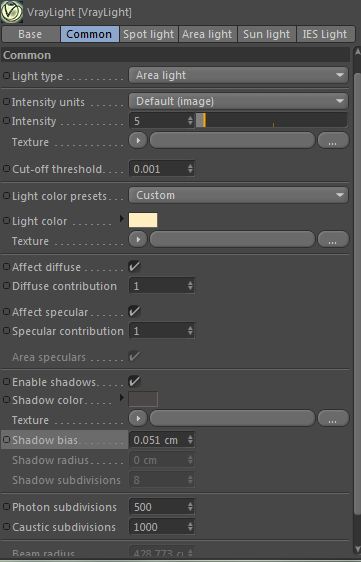Open Light type dropdown
361x562 pixels.
(x=238, y=75)
